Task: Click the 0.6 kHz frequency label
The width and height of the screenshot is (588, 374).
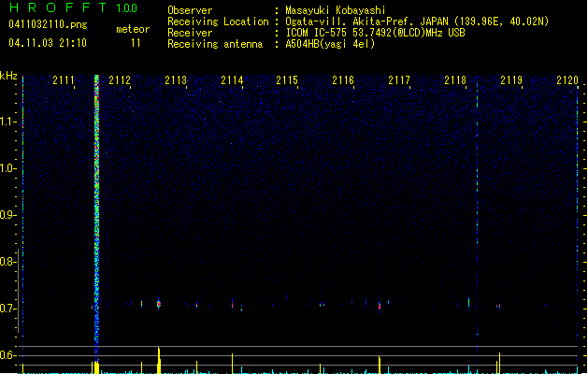Action: (x=7, y=355)
